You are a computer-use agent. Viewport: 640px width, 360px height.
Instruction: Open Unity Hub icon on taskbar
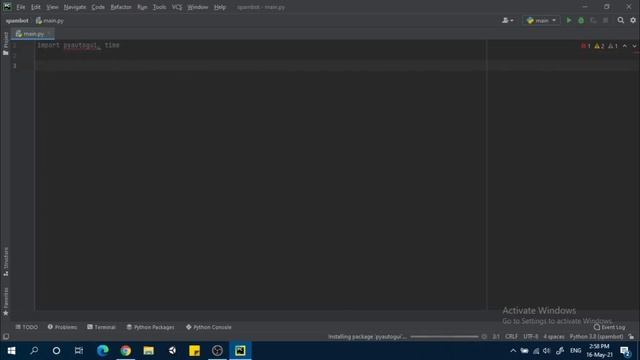click(x=172, y=351)
